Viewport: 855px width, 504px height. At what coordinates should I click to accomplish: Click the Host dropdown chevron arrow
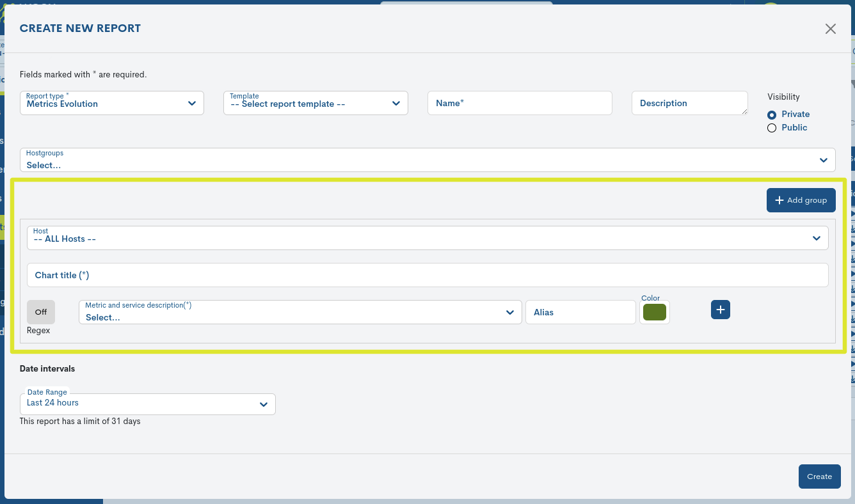click(x=817, y=239)
